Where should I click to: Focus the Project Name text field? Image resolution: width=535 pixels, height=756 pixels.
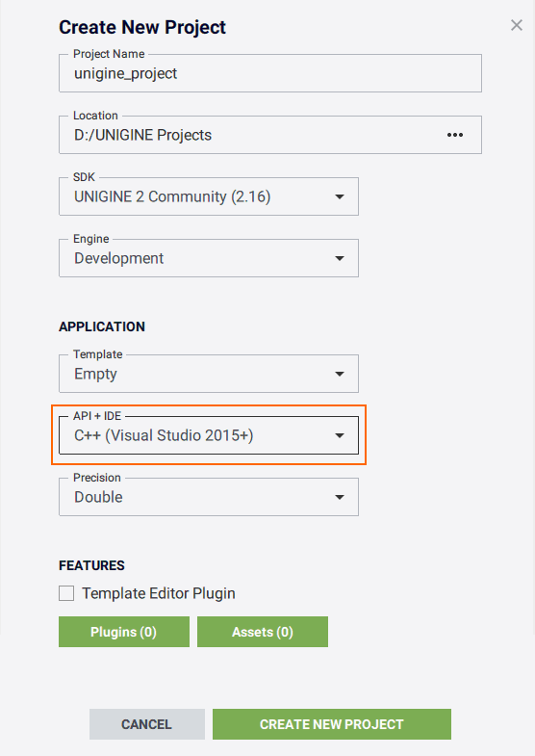click(270, 73)
